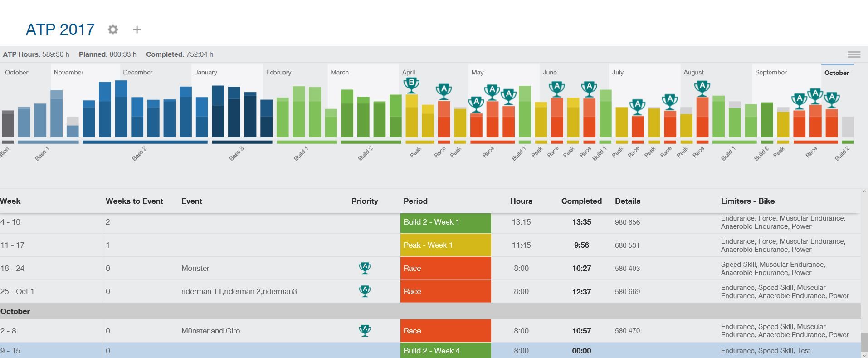The height and width of the screenshot is (358, 868).
Task: Select the B-priority trophy in April
Action: (x=411, y=85)
